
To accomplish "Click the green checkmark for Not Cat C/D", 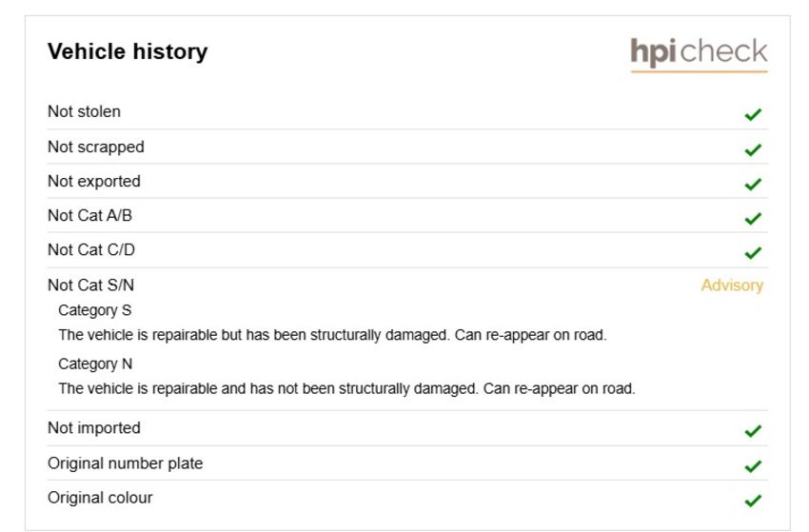I will point(753,252).
